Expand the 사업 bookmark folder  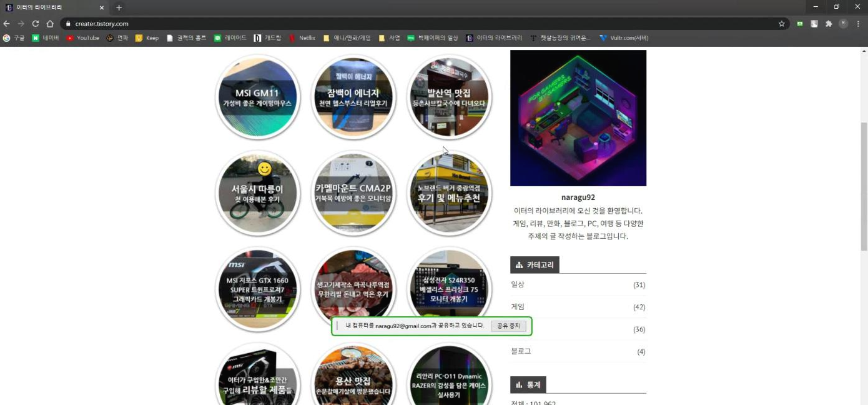(x=389, y=38)
